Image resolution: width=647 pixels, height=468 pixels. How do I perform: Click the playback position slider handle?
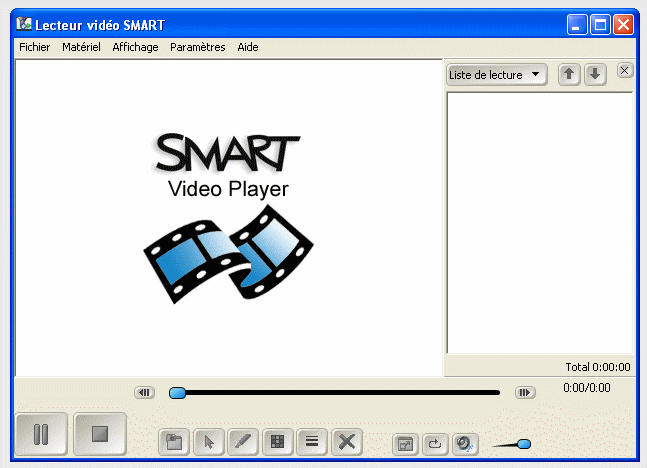tap(177, 392)
